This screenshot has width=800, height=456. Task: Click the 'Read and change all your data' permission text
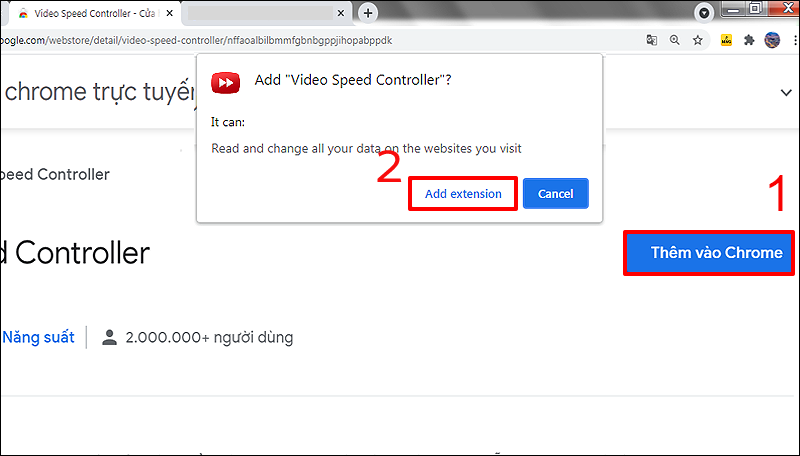(366, 148)
